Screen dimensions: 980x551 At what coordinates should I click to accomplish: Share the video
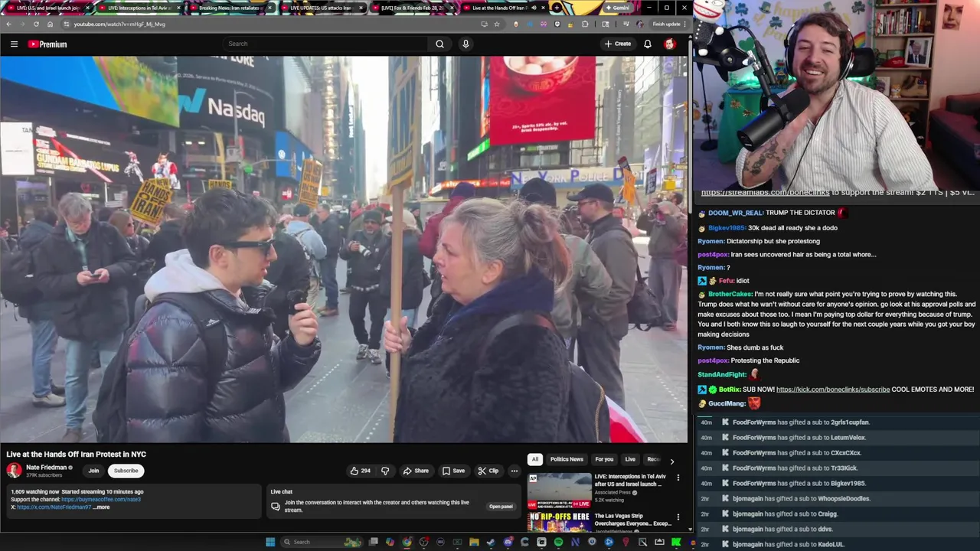coord(416,471)
